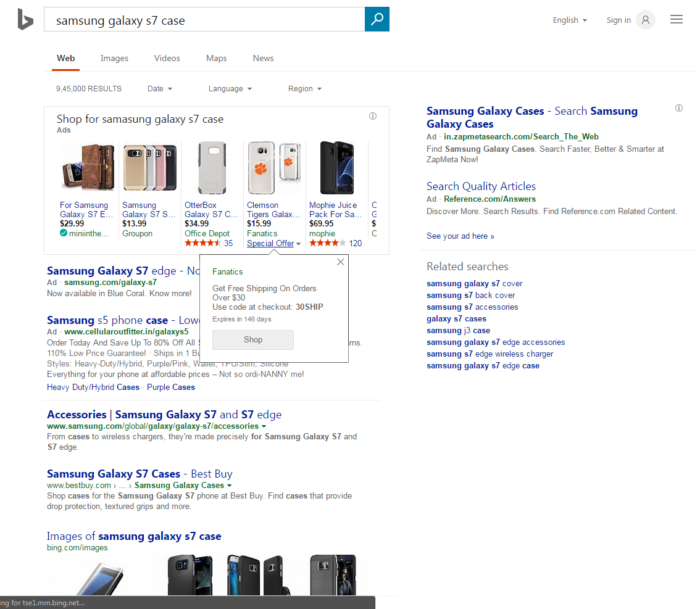700x609 pixels.
Task: Open the OtterBox Galaxy S7 product link
Action: tap(211, 210)
